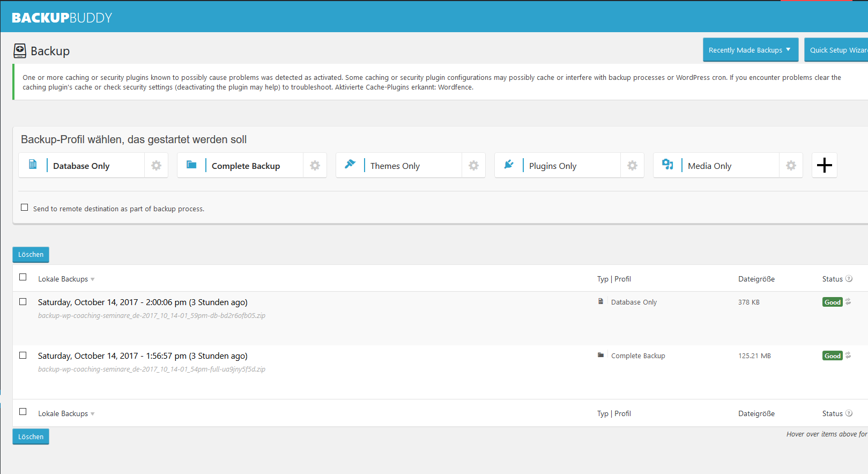Check select-all box in top table header
The width and height of the screenshot is (868, 474).
point(23,277)
